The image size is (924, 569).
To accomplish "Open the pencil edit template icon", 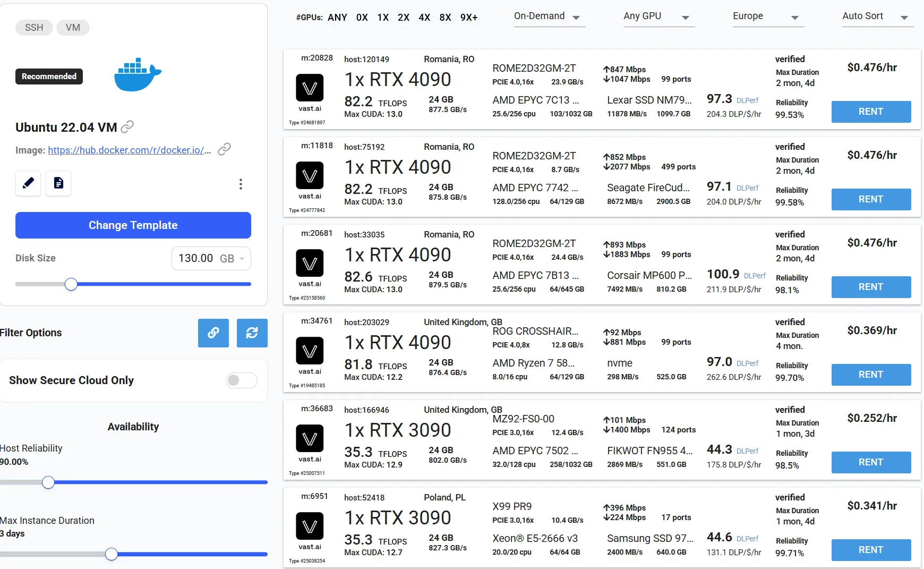I will click(28, 183).
